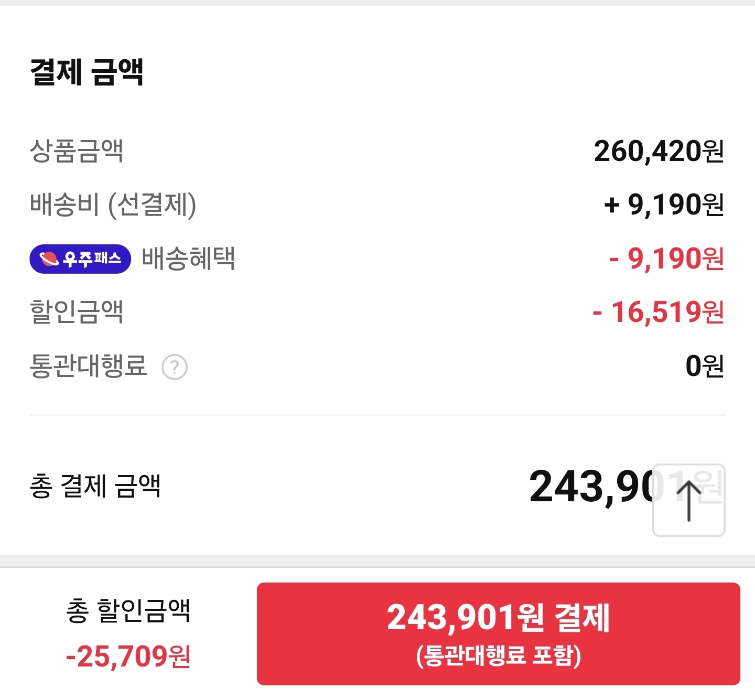
Task: Tap the 할인금액 label
Action: (x=77, y=312)
